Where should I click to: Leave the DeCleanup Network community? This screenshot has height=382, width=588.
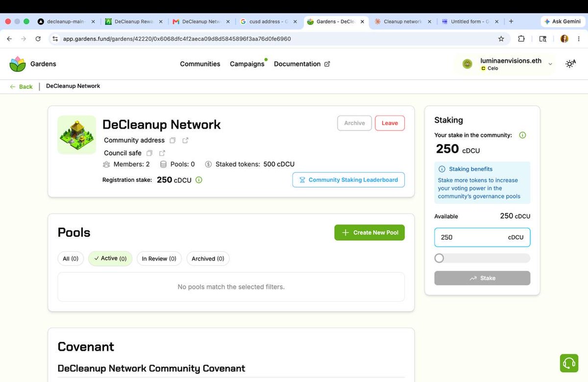(390, 123)
